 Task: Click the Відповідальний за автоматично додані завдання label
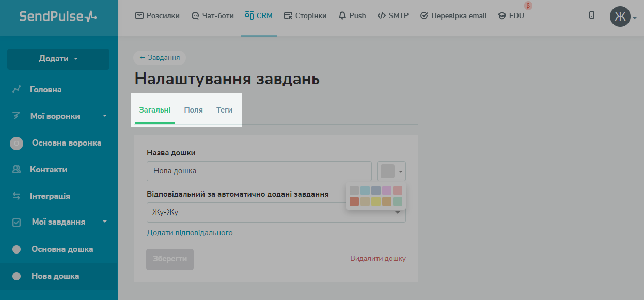tap(238, 194)
